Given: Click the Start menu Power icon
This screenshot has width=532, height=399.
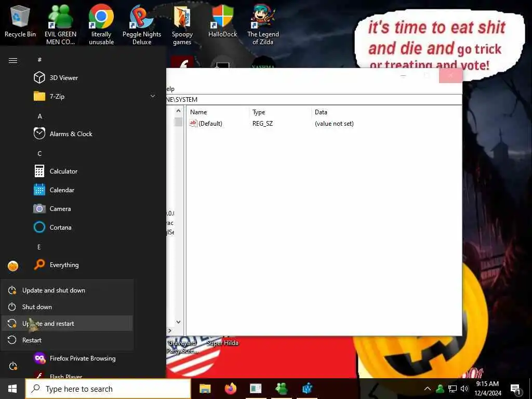Looking at the screenshot, I should point(13,366).
